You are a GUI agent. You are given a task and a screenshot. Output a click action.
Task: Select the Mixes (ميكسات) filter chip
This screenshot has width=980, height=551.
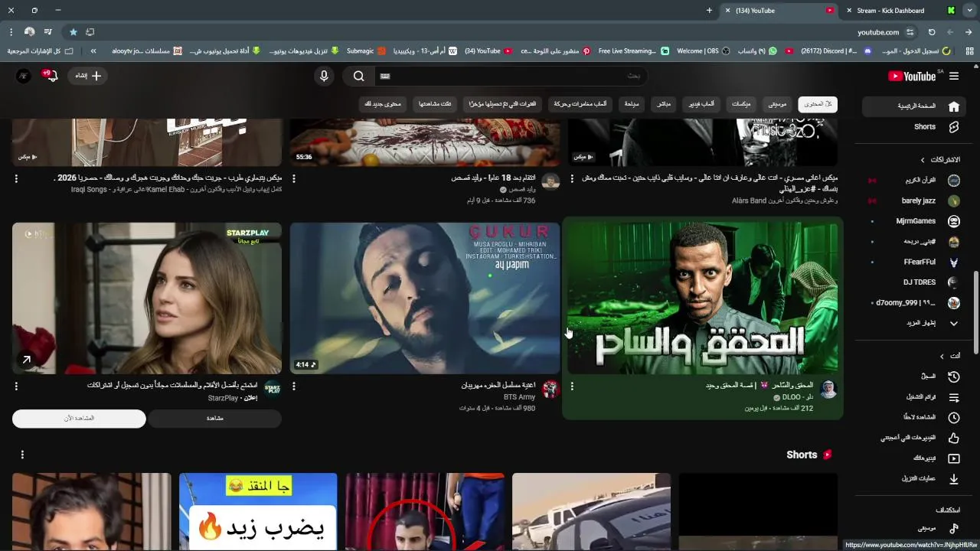pos(741,104)
